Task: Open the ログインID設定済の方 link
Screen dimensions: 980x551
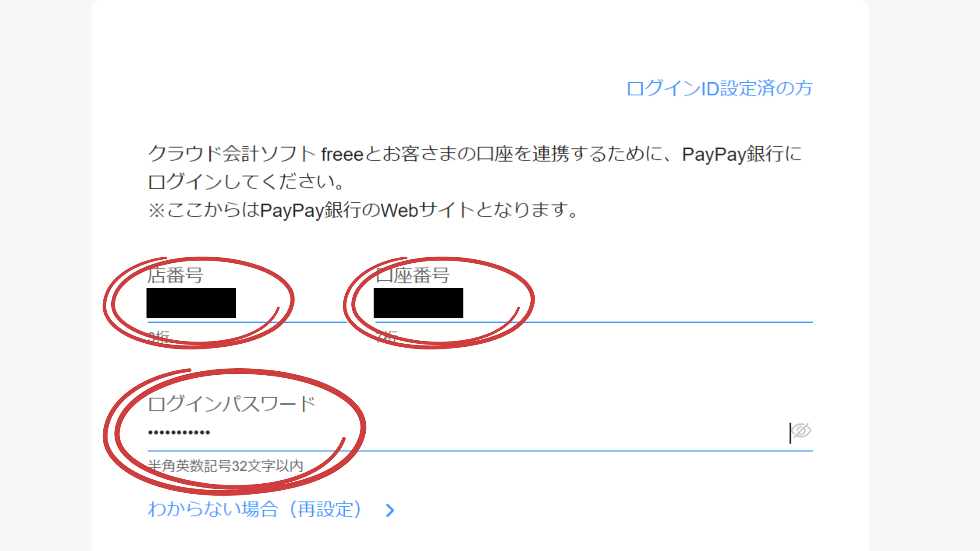Action: click(719, 88)
